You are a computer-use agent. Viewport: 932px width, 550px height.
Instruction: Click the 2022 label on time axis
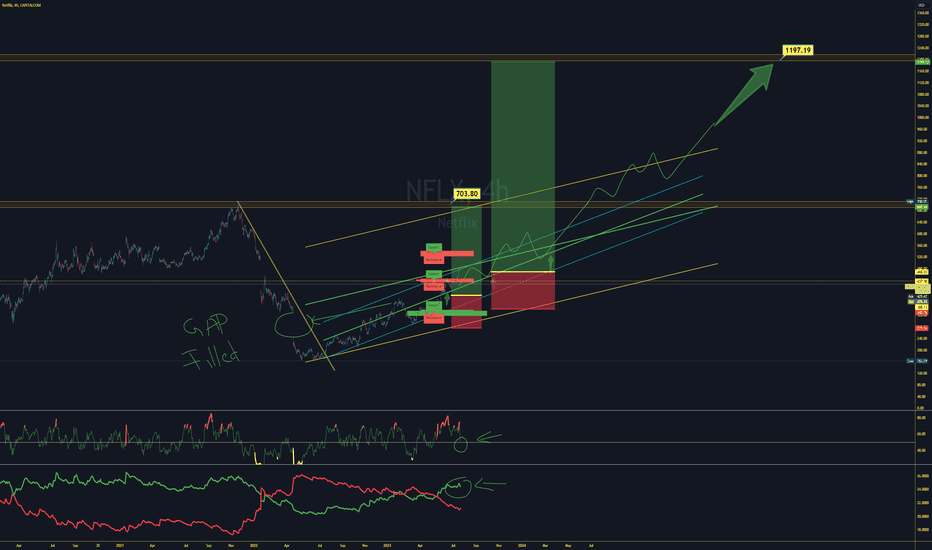[254, 545]
